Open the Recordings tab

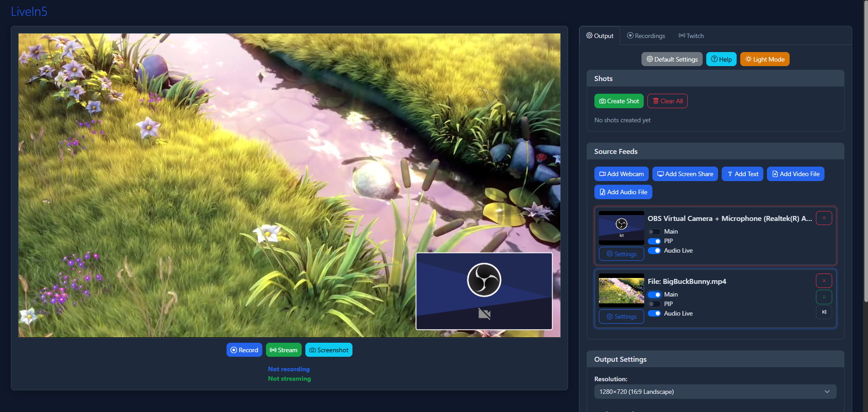646,36
